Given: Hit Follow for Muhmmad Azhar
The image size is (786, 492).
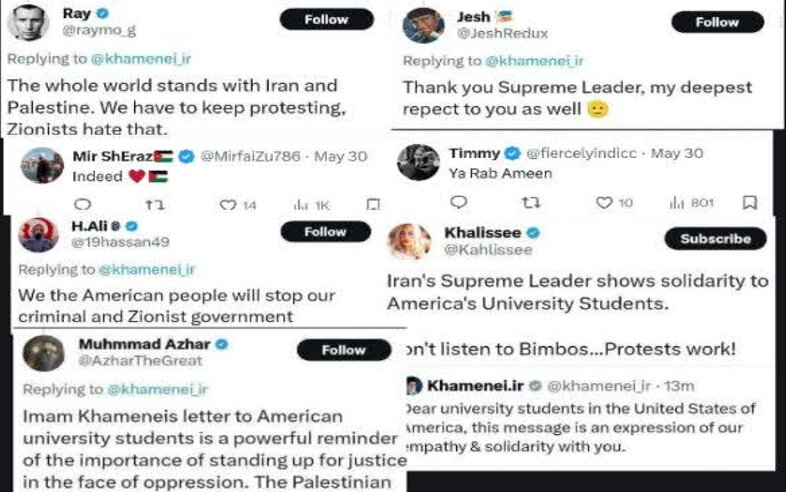Looking at the screenshot, I should 343,350.
